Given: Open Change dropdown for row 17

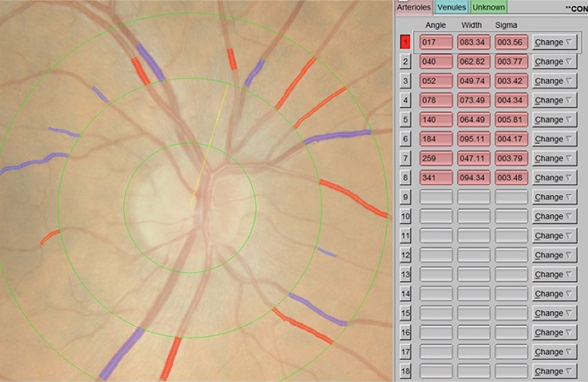Looking at the screenshot, I should pyautogui.click(x=555, y=352).
